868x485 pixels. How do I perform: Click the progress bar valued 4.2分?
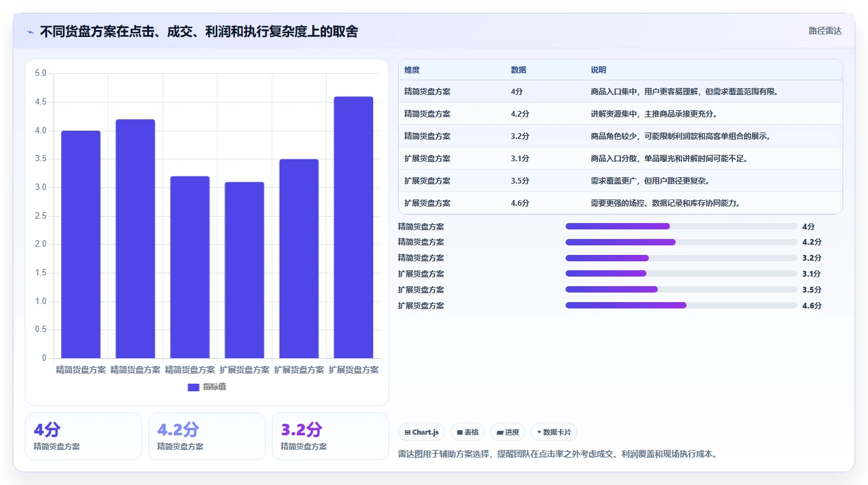click(681, 242)
